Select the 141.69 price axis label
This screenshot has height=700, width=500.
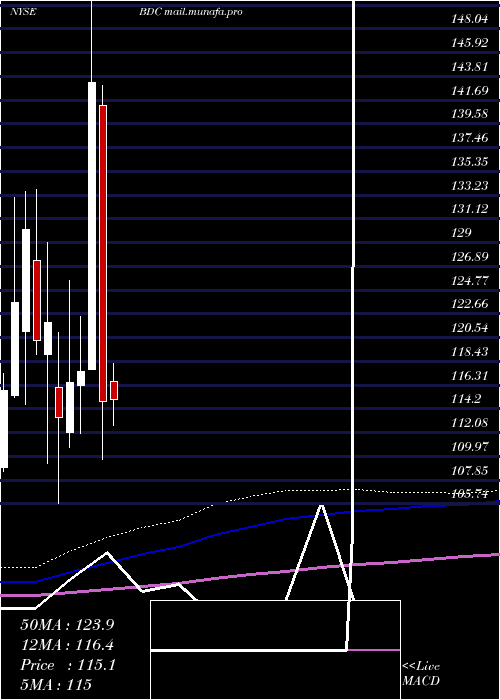click(x=469, y=91)
